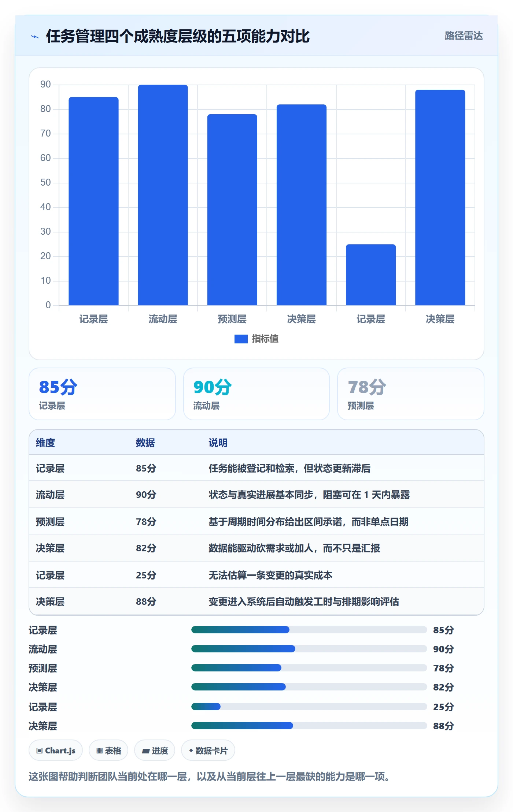Screen dimensions: 513x812
Task: Click the 指标值 legend label
Action: point(265,339)
